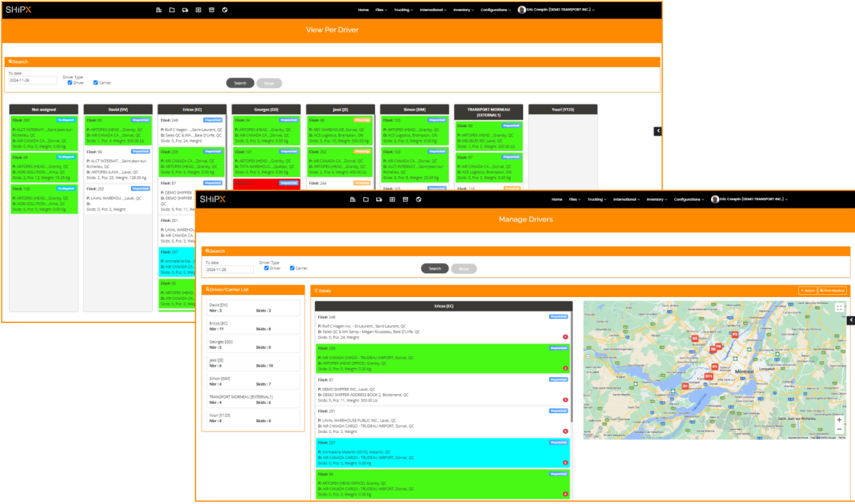Open Configurations dropdown in Manage Drivers menu
This screenshot has height=504, width=855.
(x=689, y=199)
